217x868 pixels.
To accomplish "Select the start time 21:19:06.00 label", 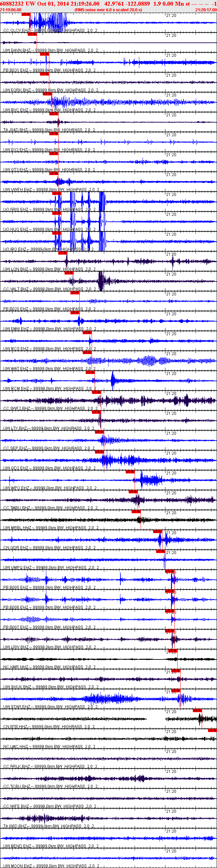I will pos(11,10).
